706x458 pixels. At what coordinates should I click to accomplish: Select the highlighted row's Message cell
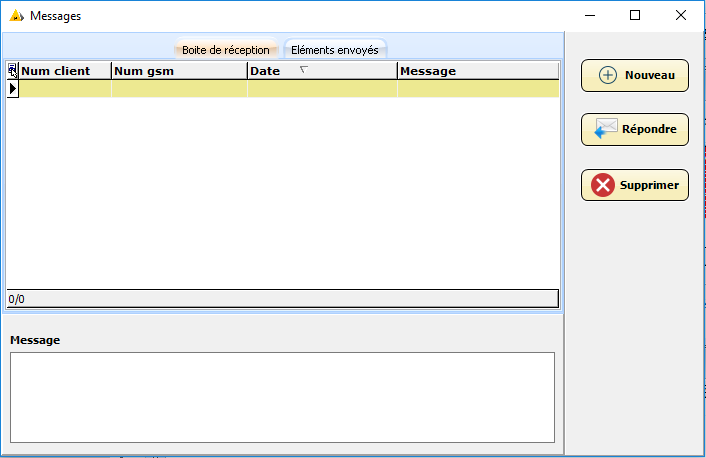[477, 89]
